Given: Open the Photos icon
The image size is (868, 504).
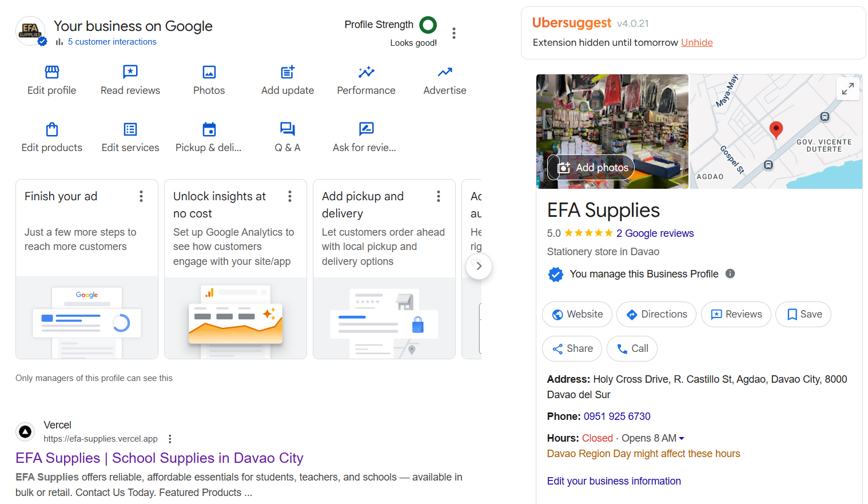Looking at the screenshot, I should 209,72.
